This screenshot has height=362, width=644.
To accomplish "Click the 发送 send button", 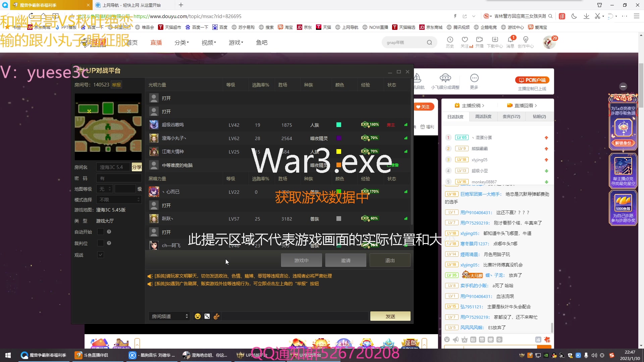I will [390, 316].
